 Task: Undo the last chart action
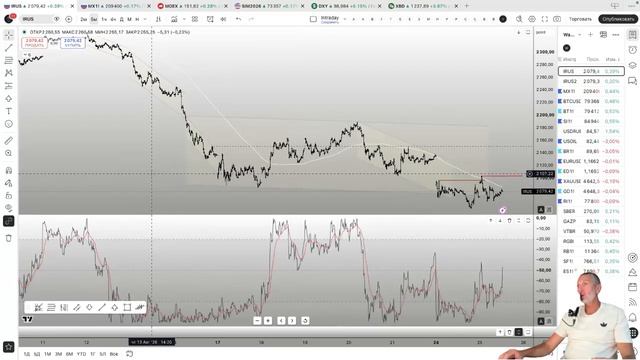click(x=238, y=19)
